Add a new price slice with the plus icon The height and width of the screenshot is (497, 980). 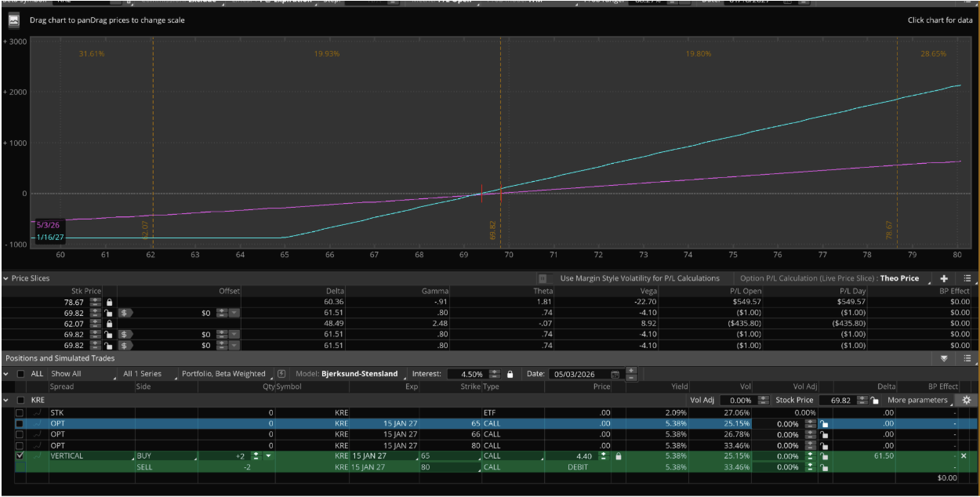pyautogui.click(x=944, y=278)
